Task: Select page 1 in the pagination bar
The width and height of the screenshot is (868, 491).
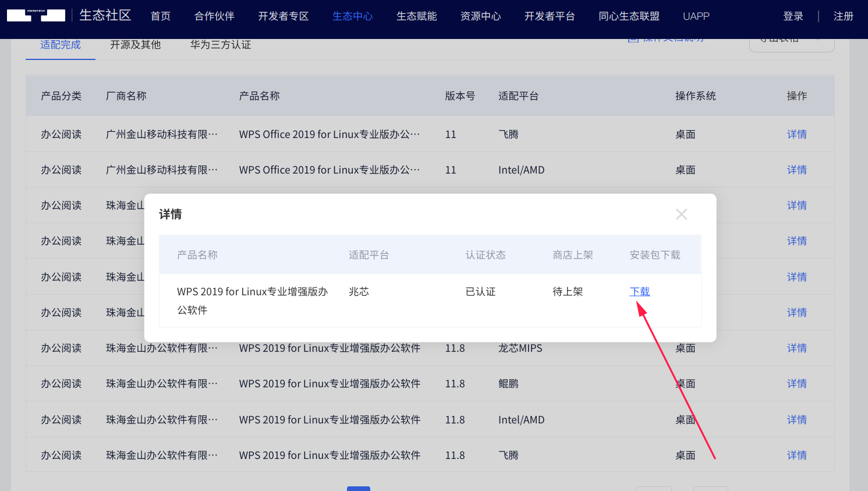Action: pyautogui.click(x=359, y=489)
